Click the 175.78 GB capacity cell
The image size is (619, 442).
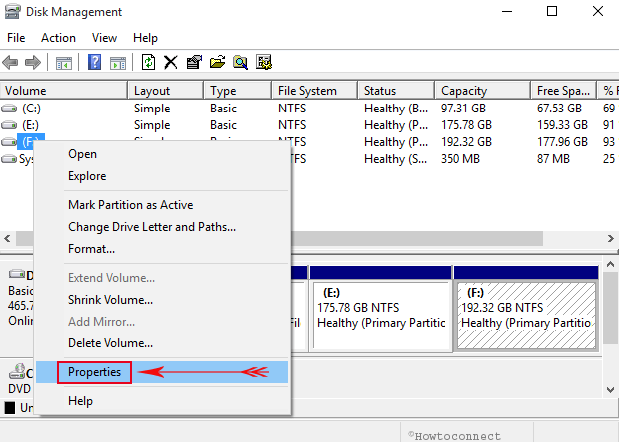(466, 125)
